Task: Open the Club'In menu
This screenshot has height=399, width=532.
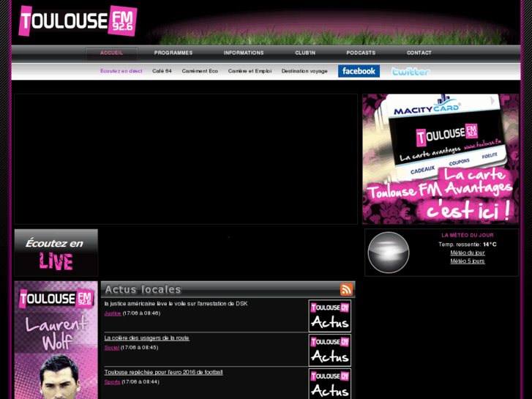Action: coord(305,53)
